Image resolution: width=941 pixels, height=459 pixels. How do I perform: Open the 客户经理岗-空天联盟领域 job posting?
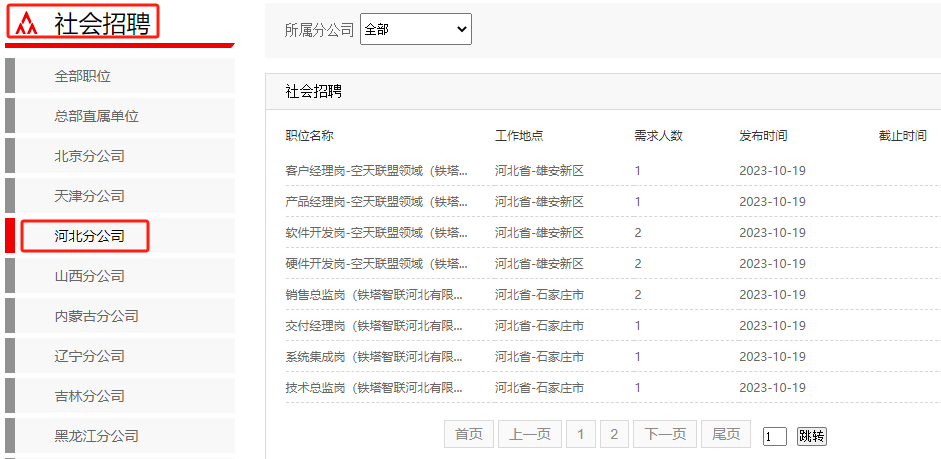(x=377, y=171)
